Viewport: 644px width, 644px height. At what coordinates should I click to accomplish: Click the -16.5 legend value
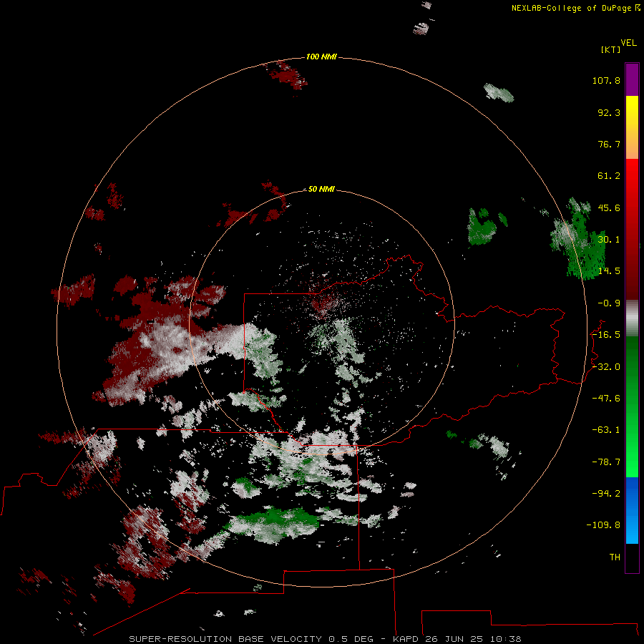coord(606,335)
